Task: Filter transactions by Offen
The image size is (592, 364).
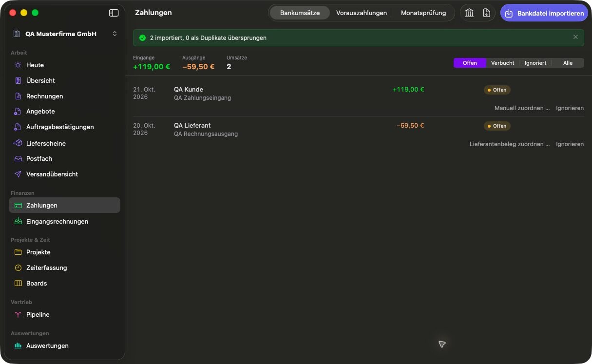Action: [470, 63]
